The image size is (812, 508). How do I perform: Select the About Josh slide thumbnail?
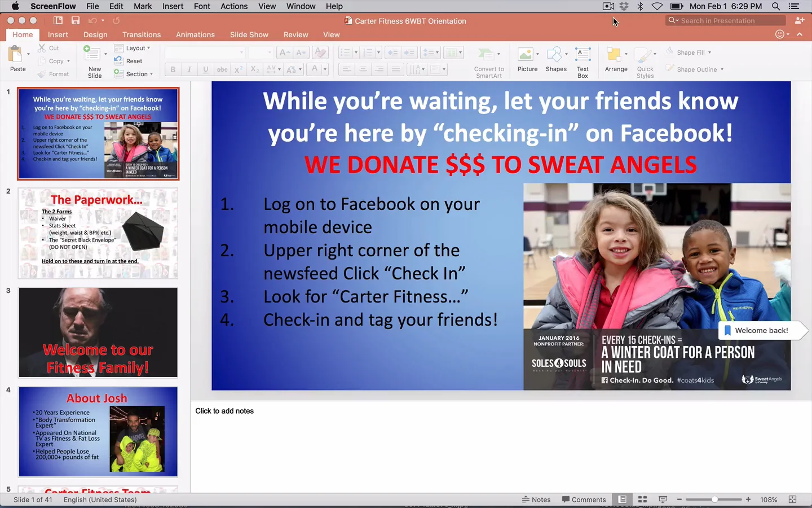click(98, 432)
